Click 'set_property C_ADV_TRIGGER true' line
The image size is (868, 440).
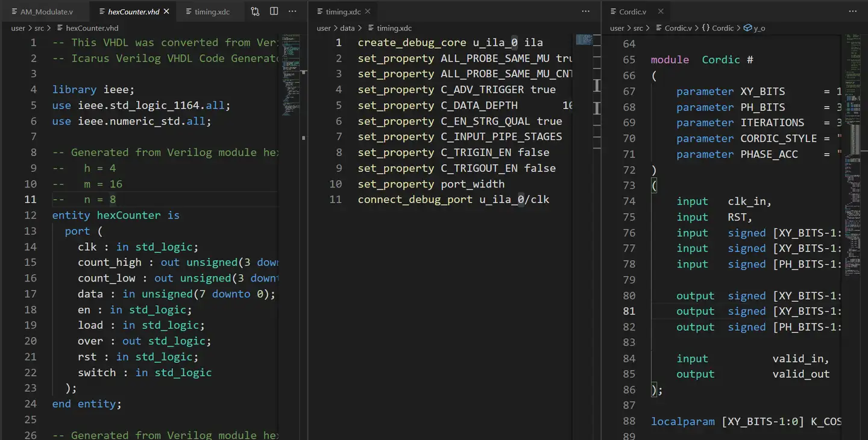pyautogui.click(x=457, y=89)
